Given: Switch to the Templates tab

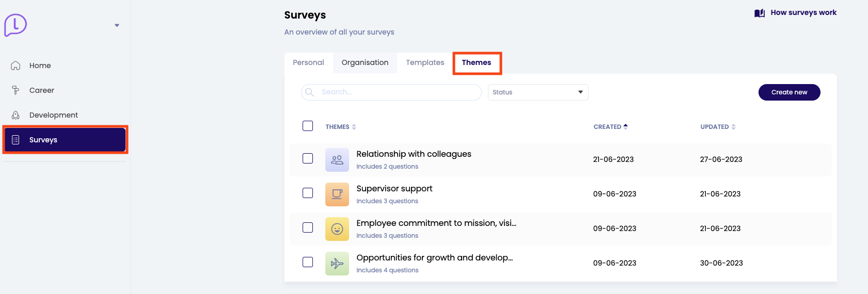Looking at the screenshot, I should tap(425, 62).
